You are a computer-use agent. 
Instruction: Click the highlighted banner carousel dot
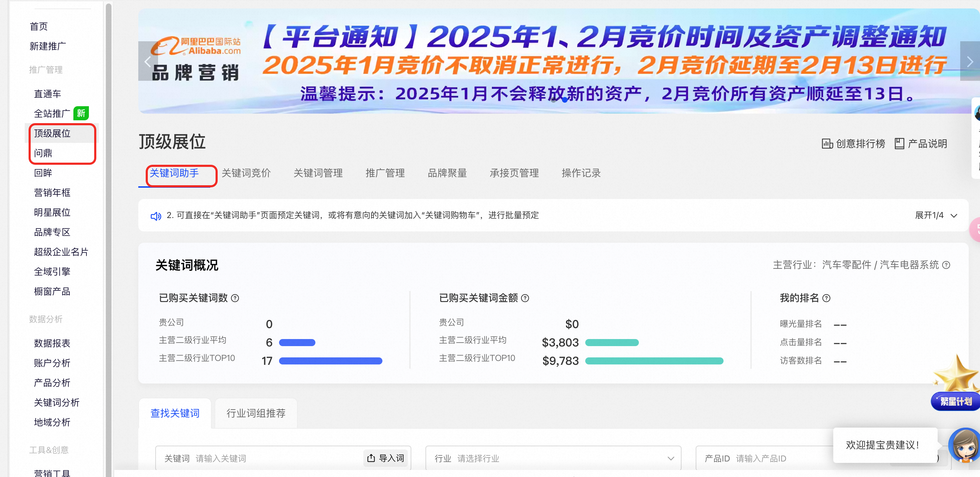click(564, 100)
